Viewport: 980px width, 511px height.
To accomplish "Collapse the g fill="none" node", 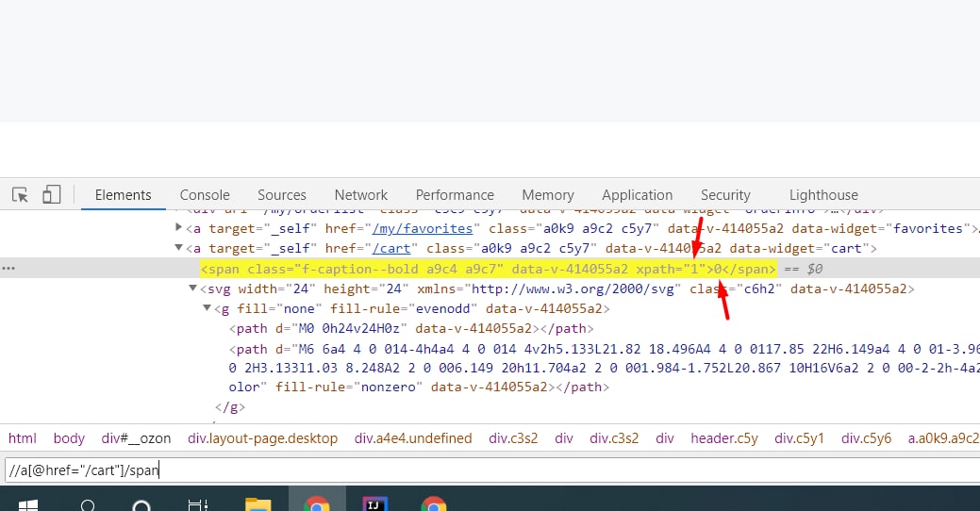I will 207,308.
